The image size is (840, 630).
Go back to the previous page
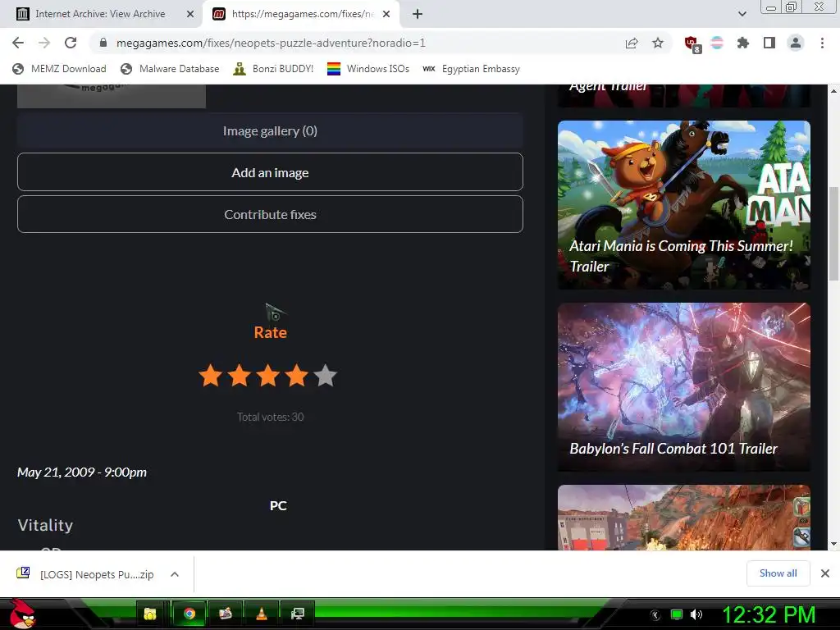(18, 43)
